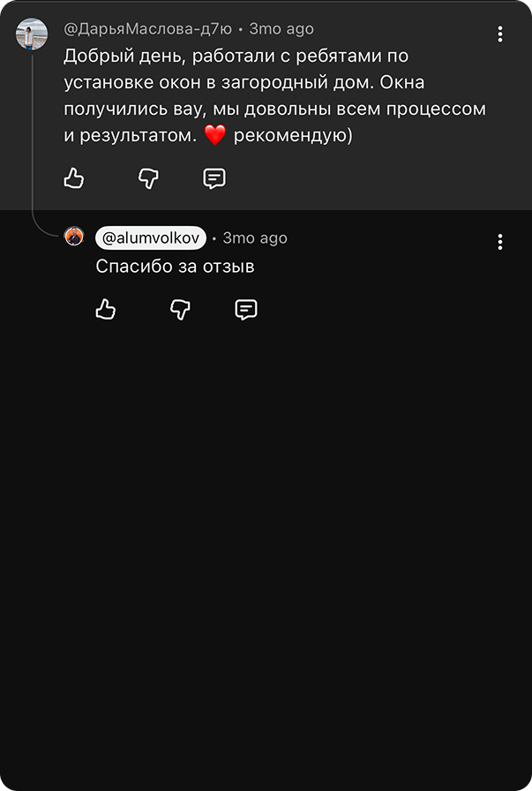Like Дарья Маслова's comment with thumbs up
The image size is (532, 791).
pyautogui.click(x=73, y=178)
